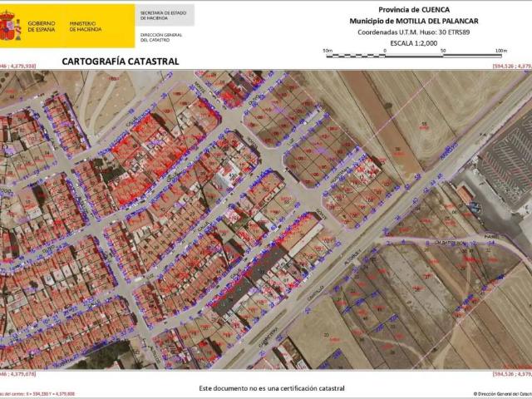Click the 'ESCALA 1:2,000' label
Viewport: 532px width, 399px height.
(414, 43)
